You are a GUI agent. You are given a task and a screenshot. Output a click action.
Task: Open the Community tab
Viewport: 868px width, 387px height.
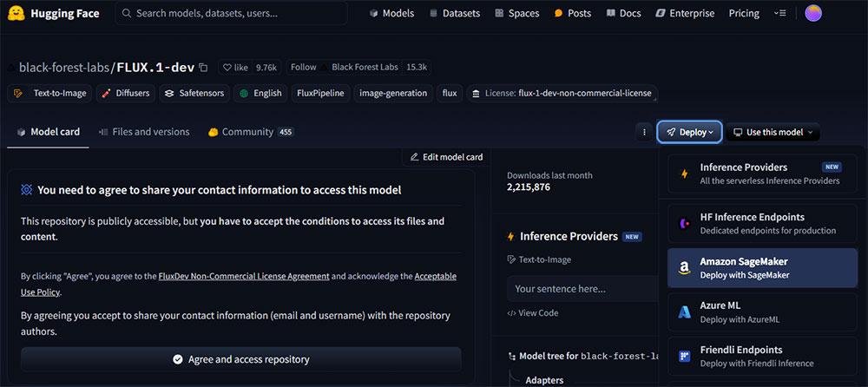[250, 132]
